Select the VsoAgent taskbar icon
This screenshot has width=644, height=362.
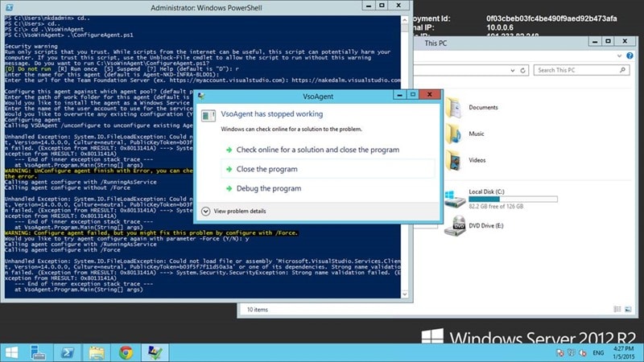[x=155, y=352]
